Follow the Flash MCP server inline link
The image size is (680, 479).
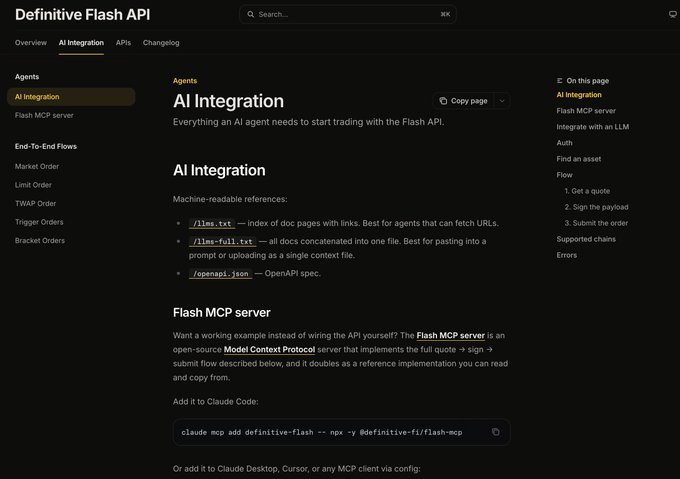[451, 336]
